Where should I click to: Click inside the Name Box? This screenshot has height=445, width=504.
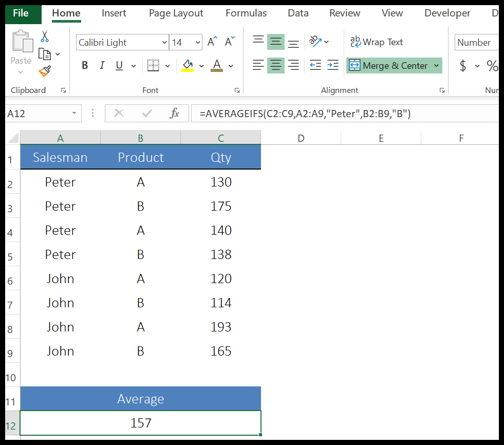[36, 113]
